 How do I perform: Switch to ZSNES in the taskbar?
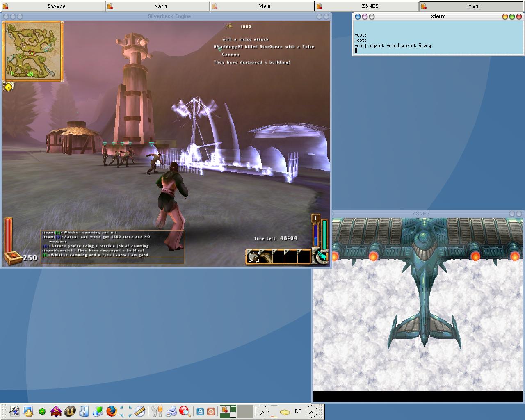point(367,6)
